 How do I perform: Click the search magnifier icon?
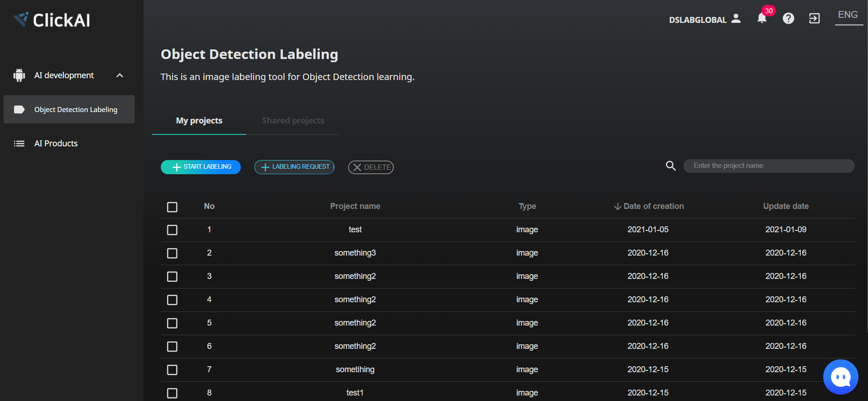click(671, 166)
